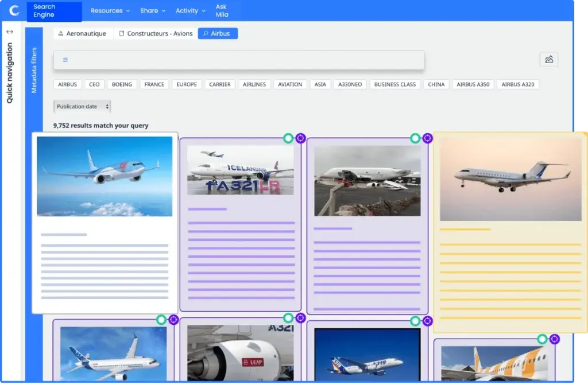The height and width of the screenshot is (392, 588).
Task: Click the Aeronautique breadcrumb
Action: 82,34
